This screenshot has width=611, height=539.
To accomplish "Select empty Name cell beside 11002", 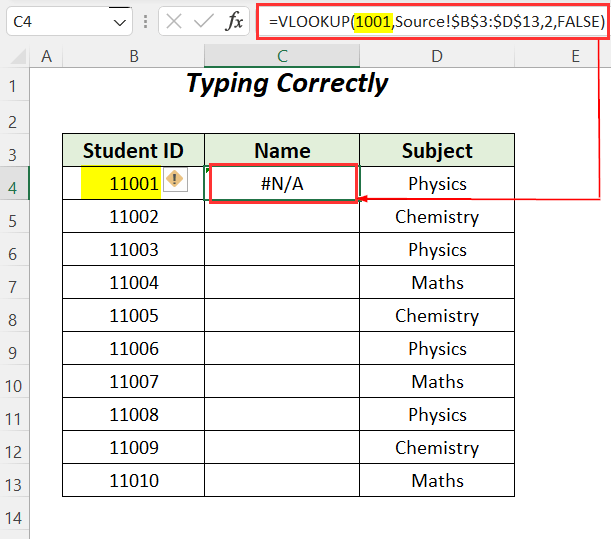I will (282, 216).
